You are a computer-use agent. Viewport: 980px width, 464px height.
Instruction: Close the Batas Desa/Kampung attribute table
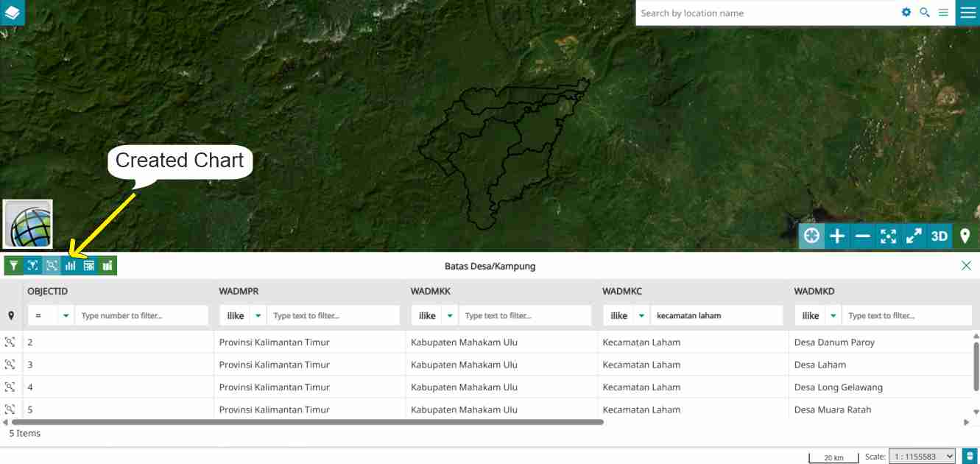(966, 266)
